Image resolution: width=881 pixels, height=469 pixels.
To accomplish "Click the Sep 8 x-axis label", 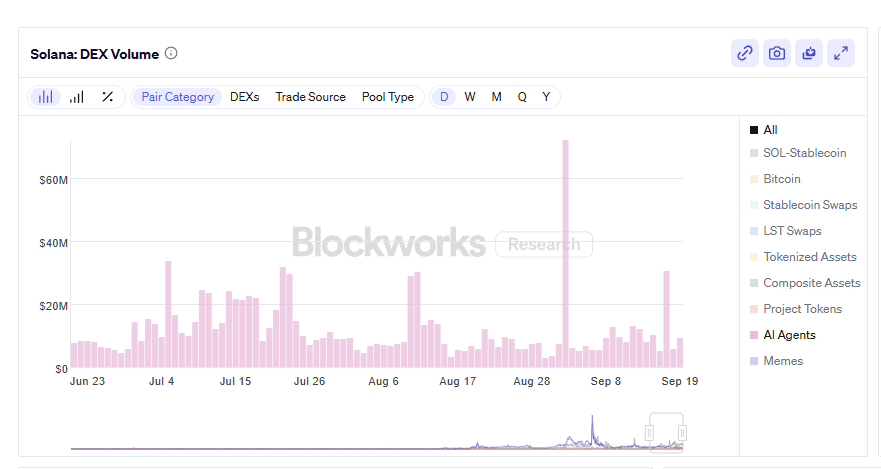I will (606, 381).
